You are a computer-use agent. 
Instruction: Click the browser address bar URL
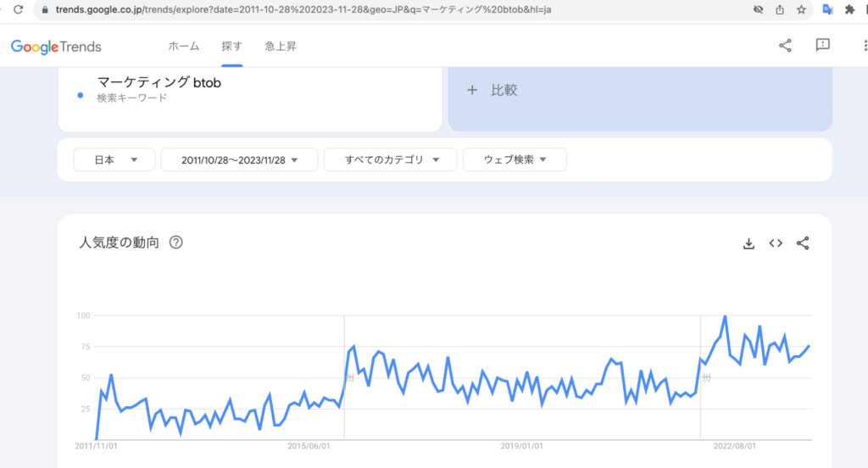(303, 9)
